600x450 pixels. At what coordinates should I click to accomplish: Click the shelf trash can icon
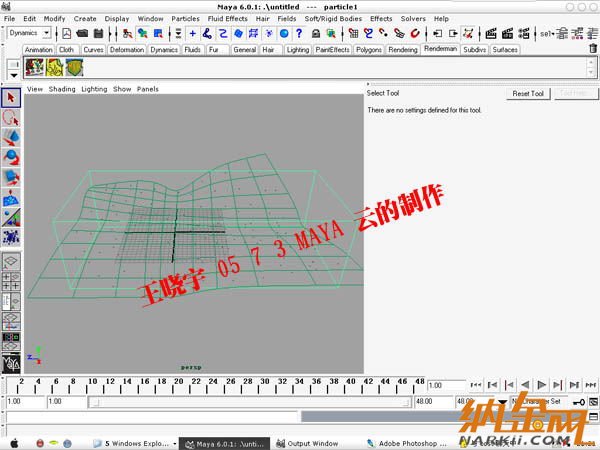[593, 49]
